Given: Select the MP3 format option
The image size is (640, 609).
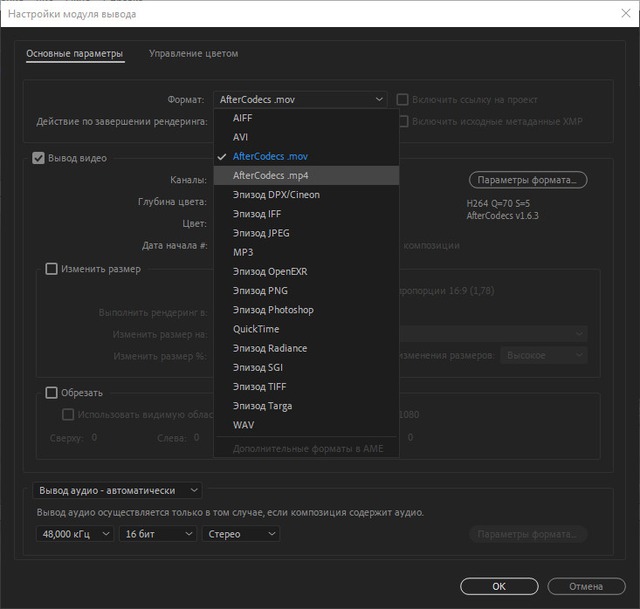Looking at the screenshot, I should coord(243,252).
